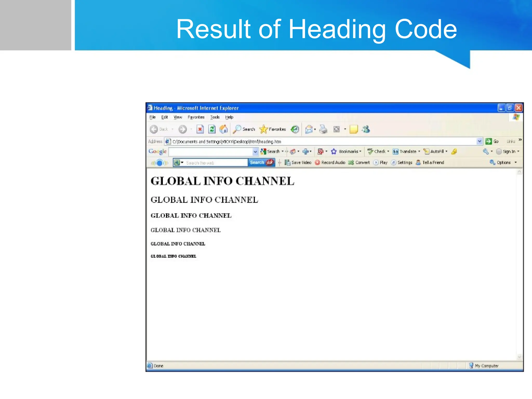Open the Mail envelope icon

point(309,129)
